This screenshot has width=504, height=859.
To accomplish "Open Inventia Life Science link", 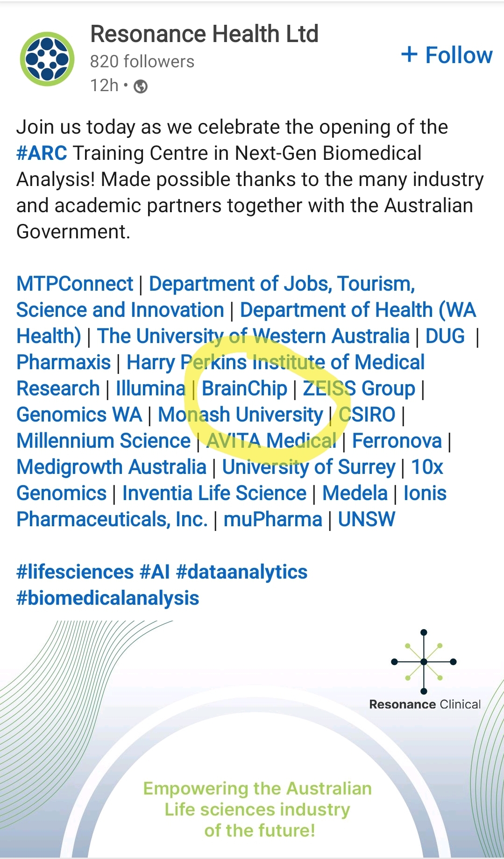I will [x=214, y=494].
